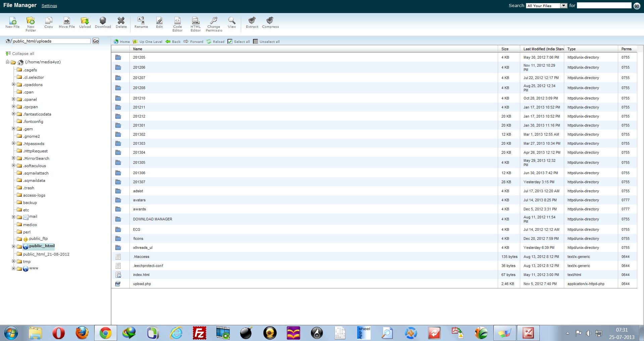
Task: Click the Upload icon in toolbar
Action: [85, 21]
